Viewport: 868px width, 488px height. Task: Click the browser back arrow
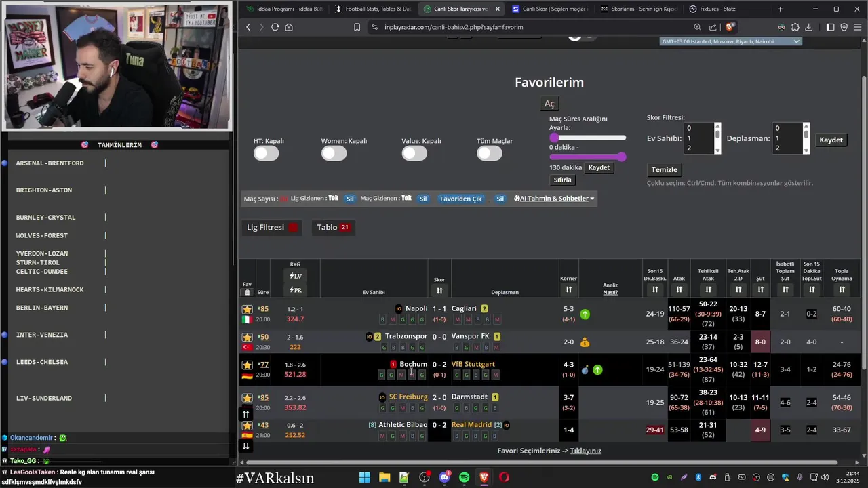pos(248,27)
